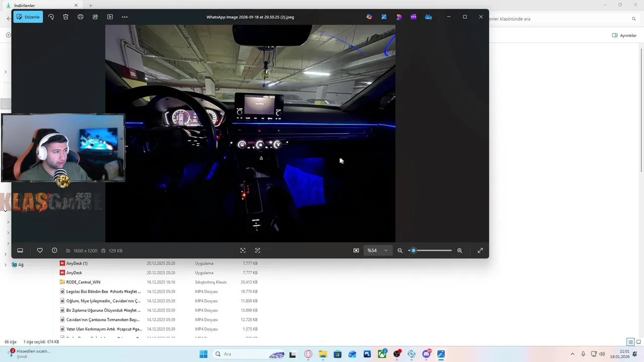Open Microsoft Store from the taskbar
The width and height of the screenshot is (644, 362).
pyautogui.click(x=338, y=354)
